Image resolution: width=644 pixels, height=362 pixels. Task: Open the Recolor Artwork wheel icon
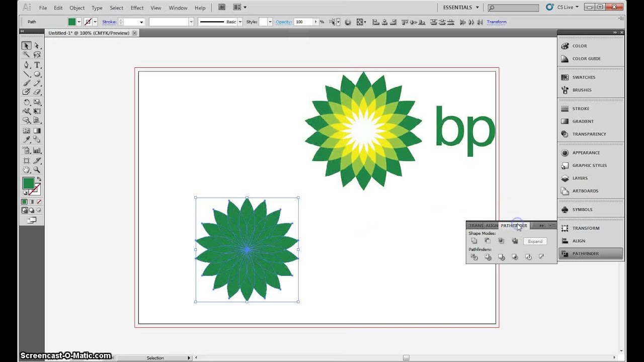(x=347, y=22)
